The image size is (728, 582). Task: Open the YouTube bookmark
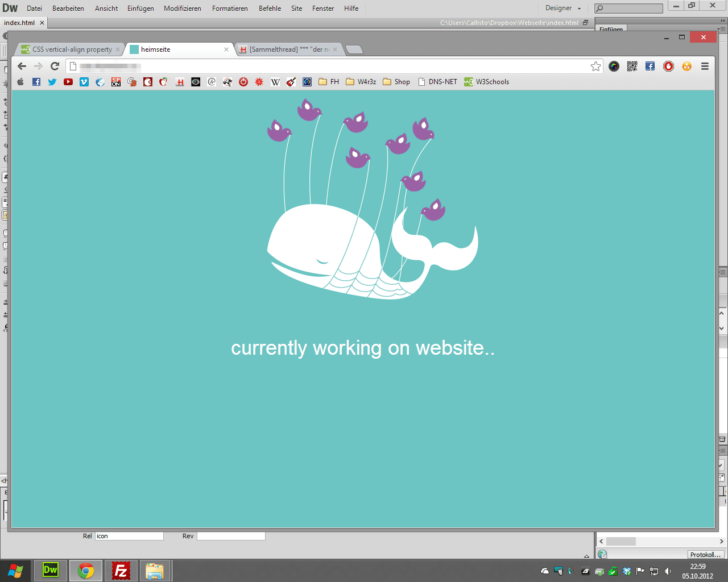click(68, 82)
